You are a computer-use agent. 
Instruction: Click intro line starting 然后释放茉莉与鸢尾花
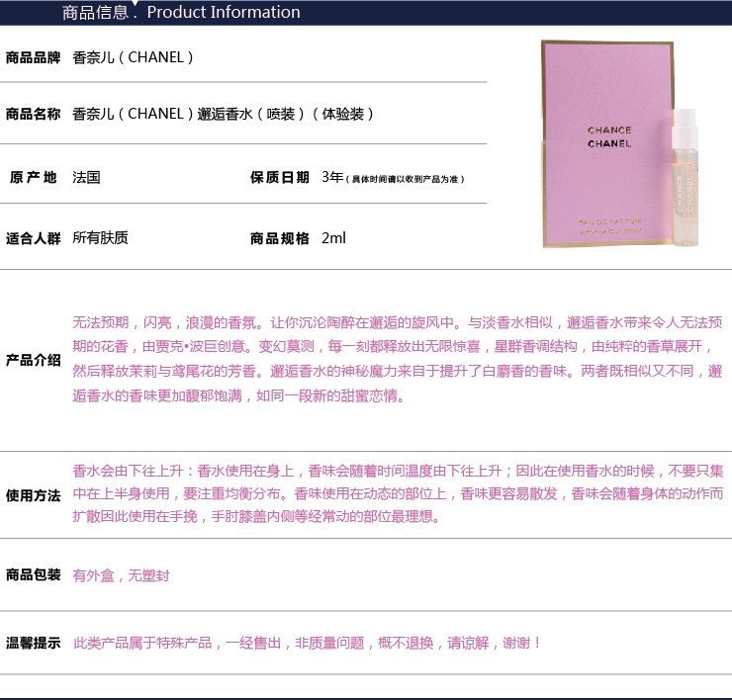pyautogui.click(x=398, y=371)
